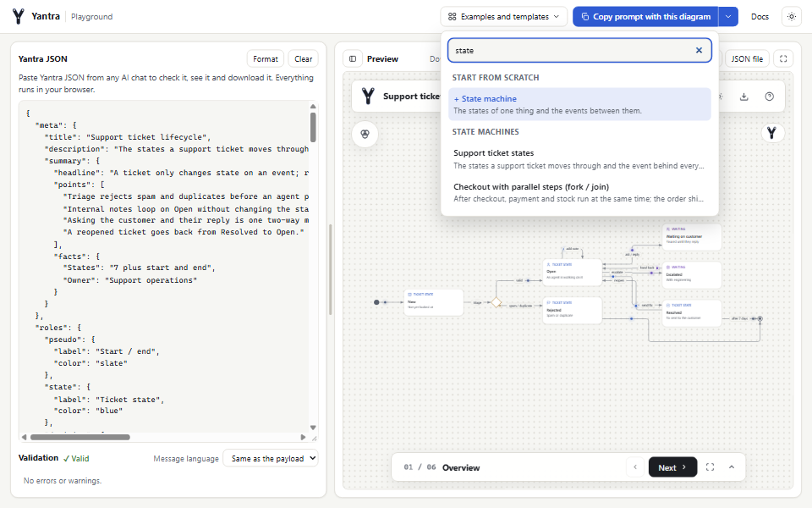The width and height of the screenshot is (812, 508).
Task: Click the download icon in the diagram header
Action: 743,97
